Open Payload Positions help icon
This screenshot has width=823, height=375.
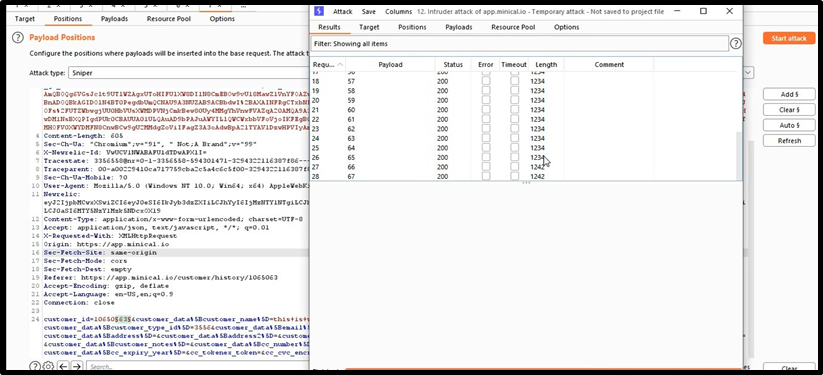click(18, 37)
